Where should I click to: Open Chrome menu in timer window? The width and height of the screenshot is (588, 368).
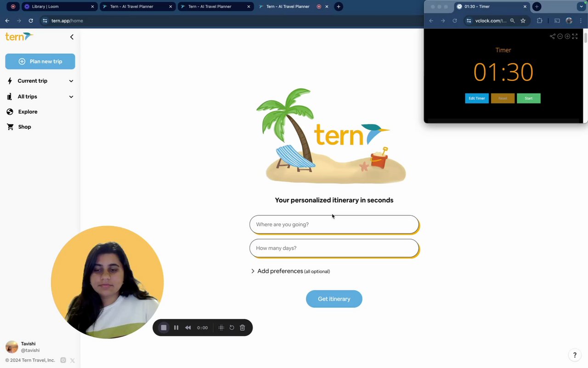click(x=581, y=21)
